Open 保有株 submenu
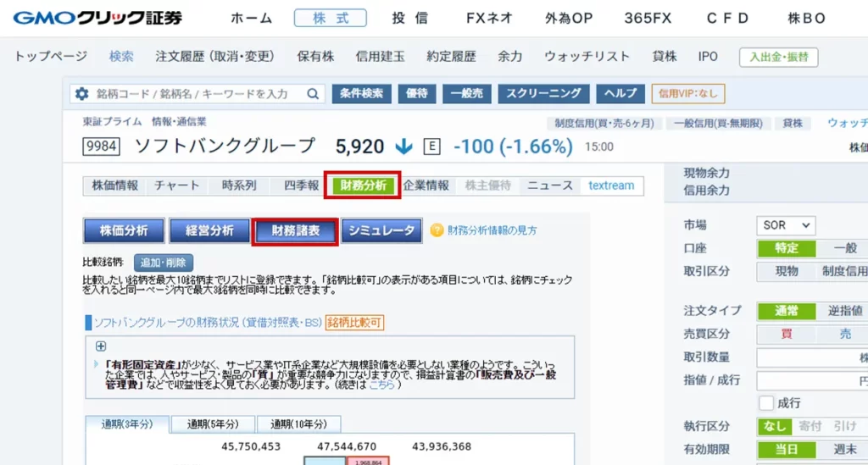Viewport: 868px width, 465px height. pos(315,57)
